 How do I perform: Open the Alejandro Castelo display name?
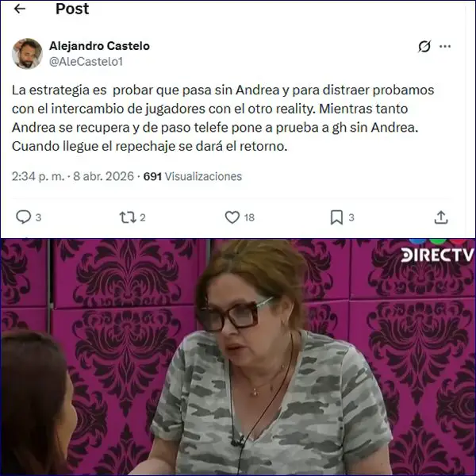click(100, 46)
